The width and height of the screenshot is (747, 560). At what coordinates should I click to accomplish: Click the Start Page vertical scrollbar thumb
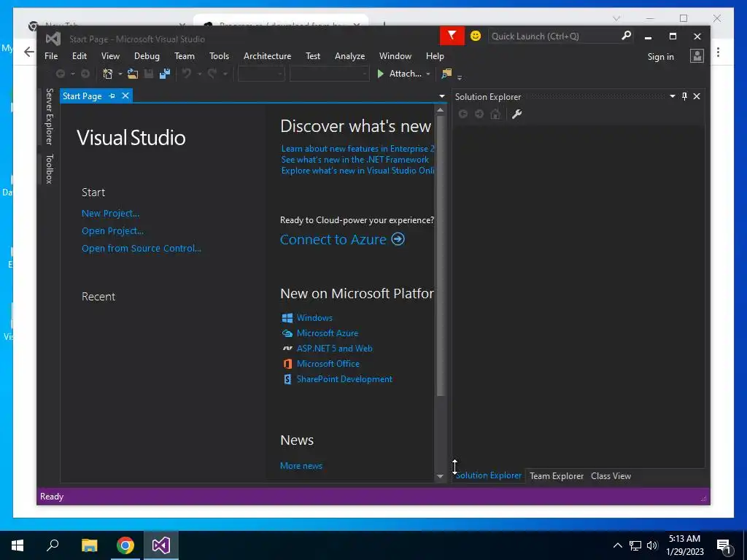[x=441, y=254]
